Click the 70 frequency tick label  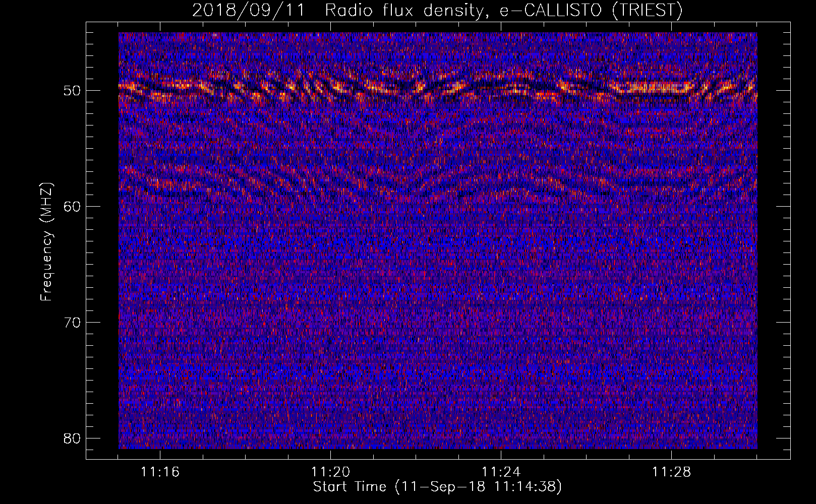[72, 322]
